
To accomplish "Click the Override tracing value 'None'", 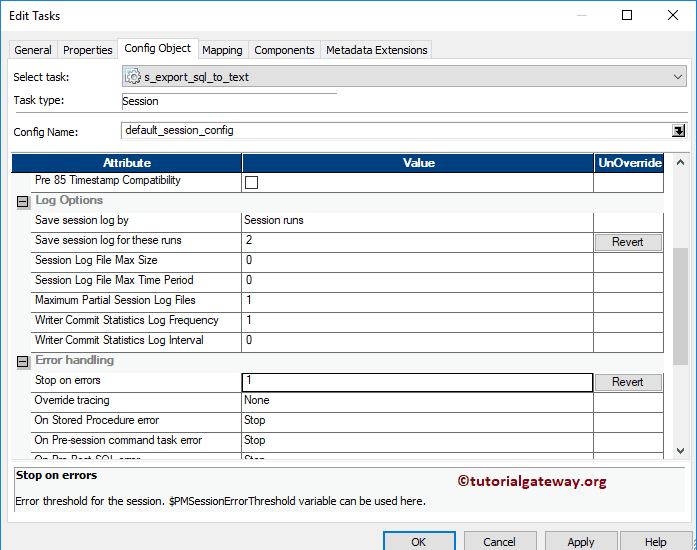I will coord(417,402).
